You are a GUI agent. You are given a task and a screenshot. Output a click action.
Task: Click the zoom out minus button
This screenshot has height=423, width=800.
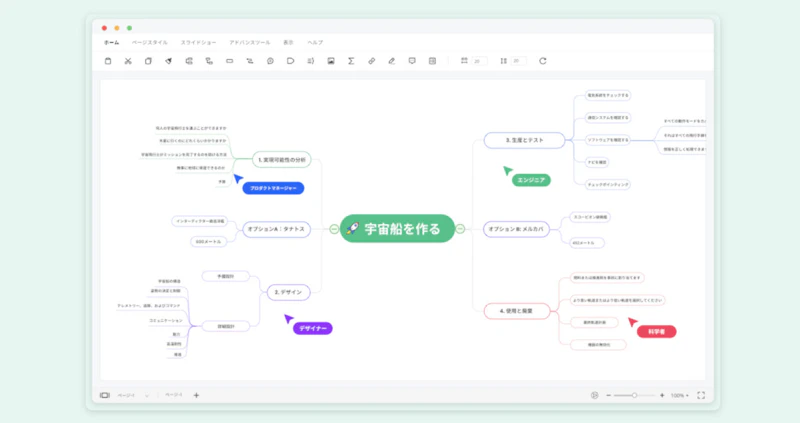(x=608, y=395)
